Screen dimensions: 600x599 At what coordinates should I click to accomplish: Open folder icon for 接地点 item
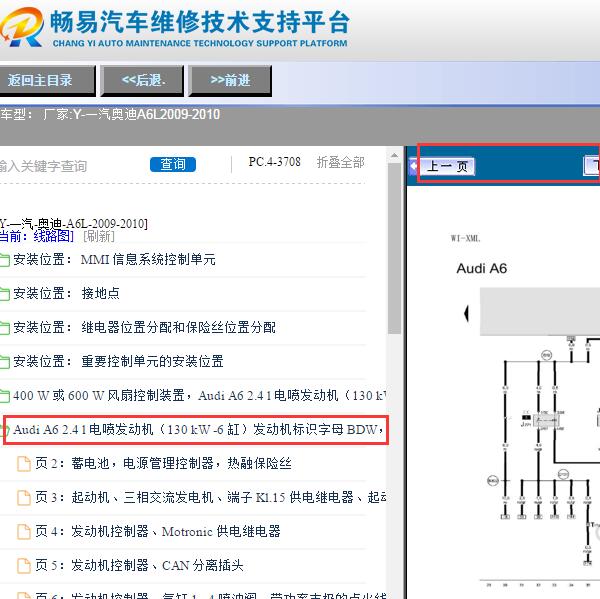(x=4, y=294)
